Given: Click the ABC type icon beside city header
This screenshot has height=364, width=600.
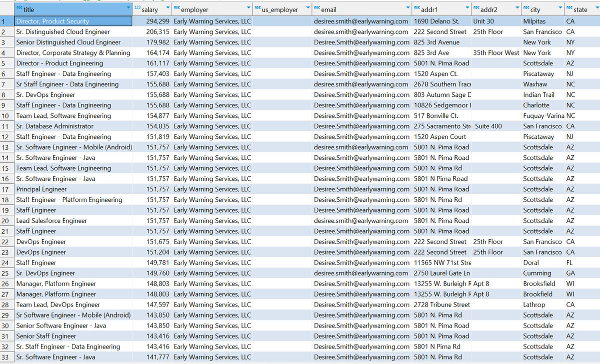Looking at the screenshot, I should [x=525, y=8].
